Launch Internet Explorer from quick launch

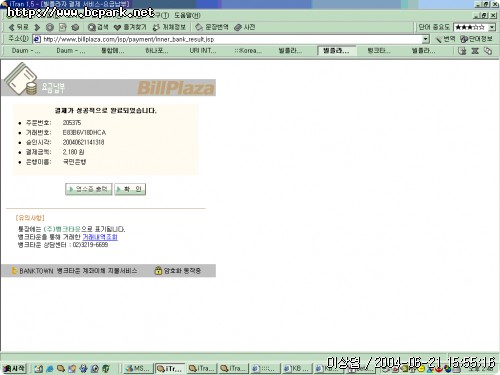50,369
